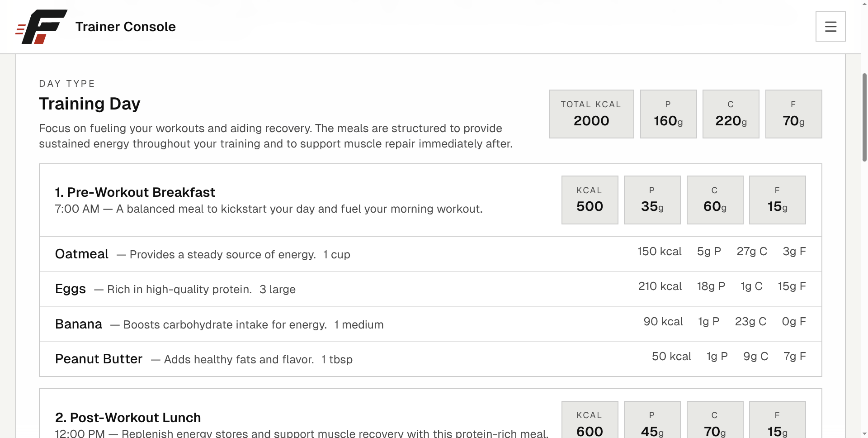Click the page vertical scrollbar thumb
The height and width of the screenshot is (438, 868).
pos(864,117)
